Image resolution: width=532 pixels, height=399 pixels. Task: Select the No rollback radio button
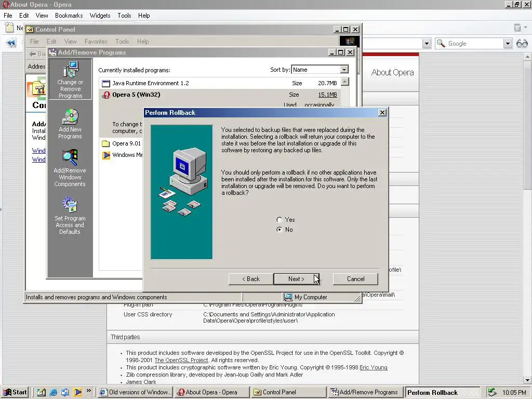(279, 230)
